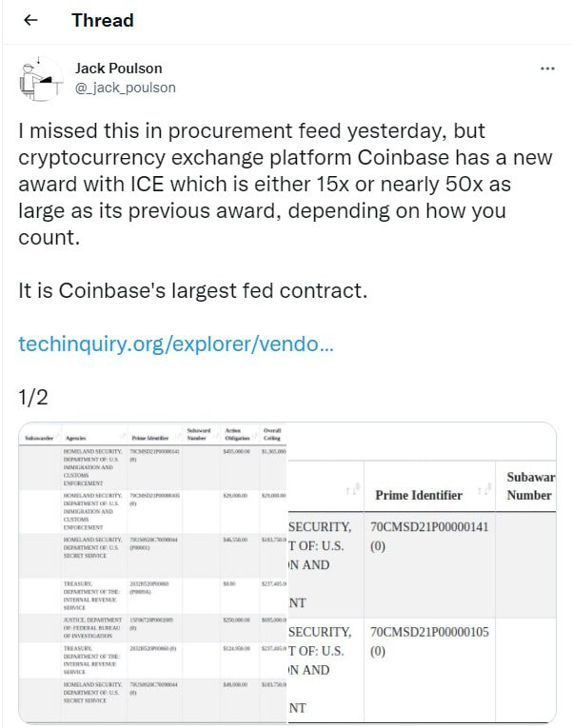
Task: Click the Jack Poulson display name
Action: 119,69
